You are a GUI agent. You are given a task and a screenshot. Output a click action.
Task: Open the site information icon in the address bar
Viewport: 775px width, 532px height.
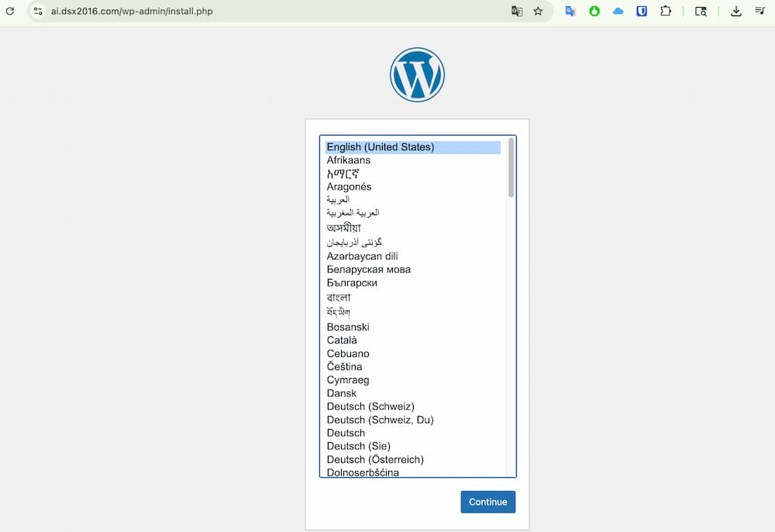coord(38,11)
